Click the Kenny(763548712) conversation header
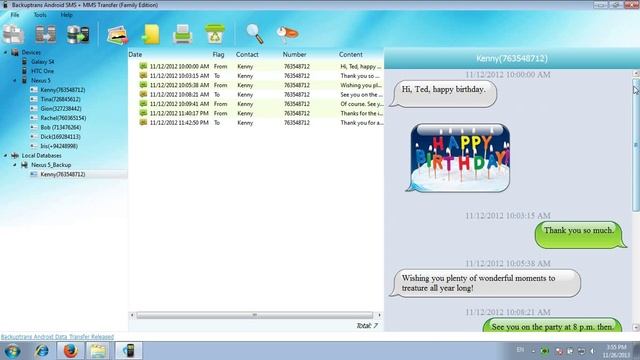Screen dimensions: 640x360 (x=512, y=58)
